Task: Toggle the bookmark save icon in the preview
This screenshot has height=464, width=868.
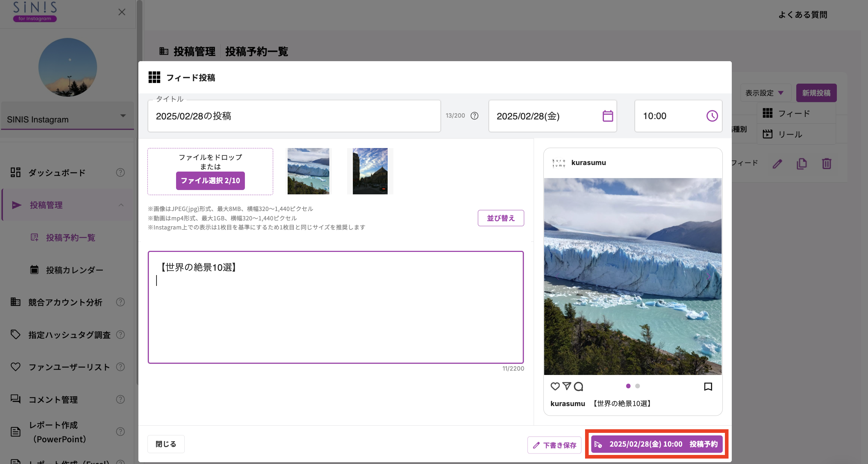Action: click(708, 386)
